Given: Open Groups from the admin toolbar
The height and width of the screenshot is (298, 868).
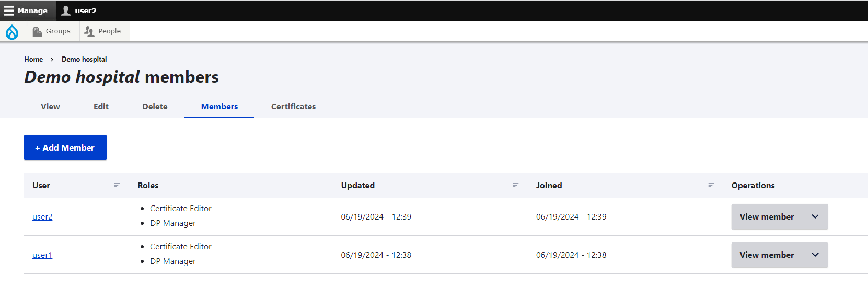Looking at the screenshot, I should [52, 31].
